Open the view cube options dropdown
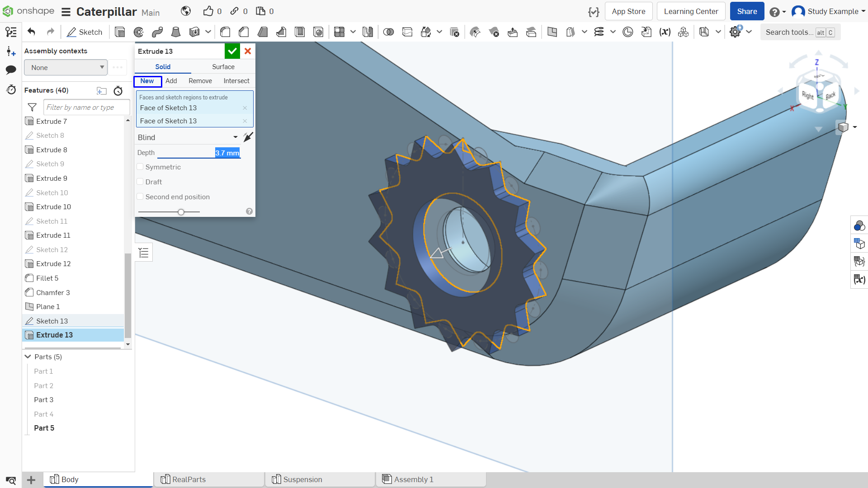 (854, 127)
